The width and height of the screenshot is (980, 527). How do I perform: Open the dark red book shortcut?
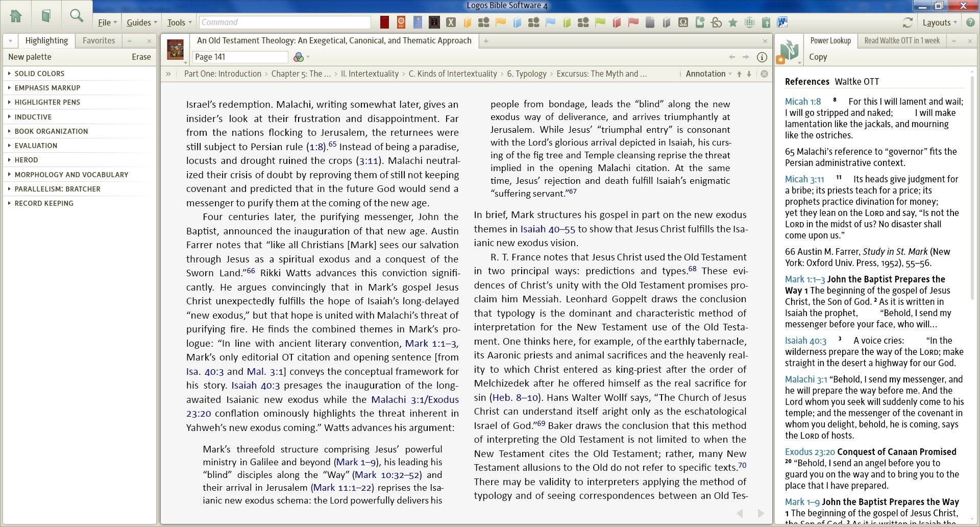tap(385, 22)
